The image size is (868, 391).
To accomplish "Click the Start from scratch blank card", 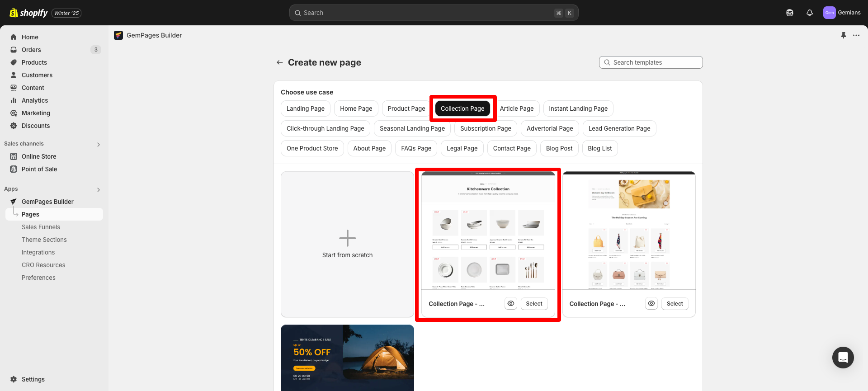I will pos(347,244).
